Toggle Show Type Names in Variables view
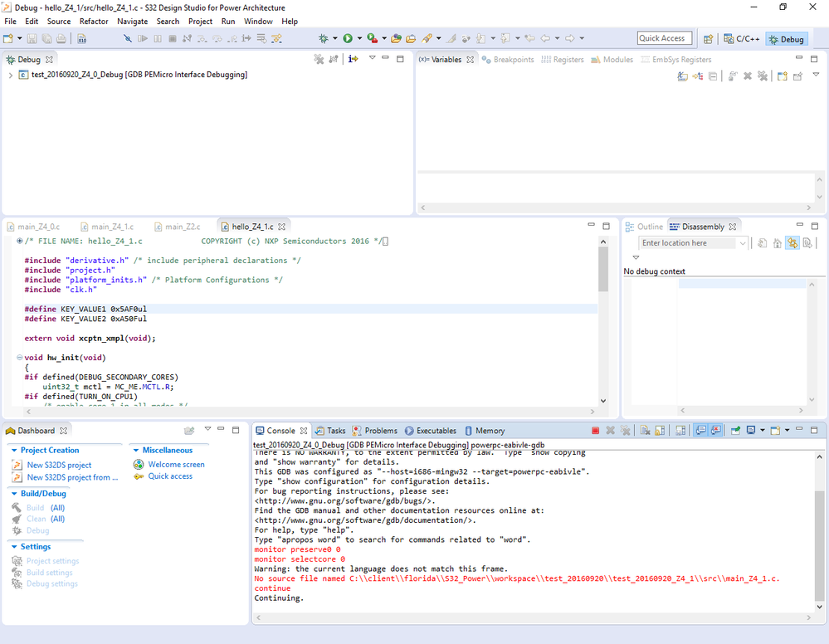Screen dimensions: 829x644 click(x=683, y=76)
